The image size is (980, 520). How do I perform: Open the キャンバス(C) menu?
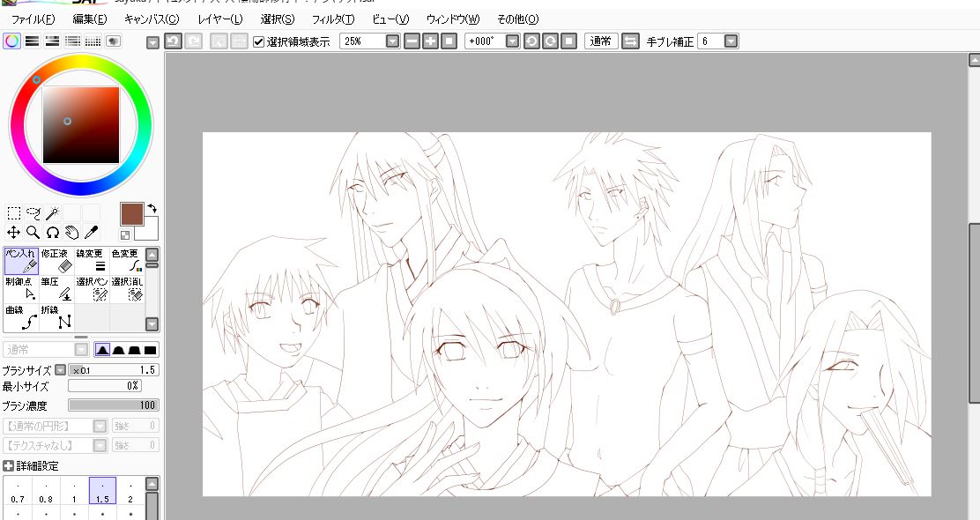point(152,19)
